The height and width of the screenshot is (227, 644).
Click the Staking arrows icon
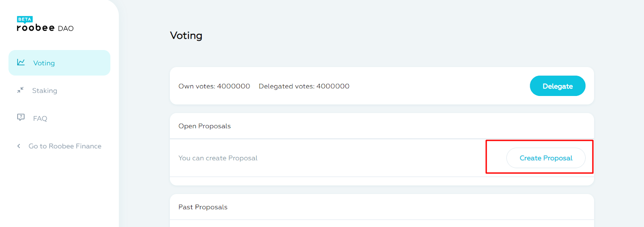(21, 90)
